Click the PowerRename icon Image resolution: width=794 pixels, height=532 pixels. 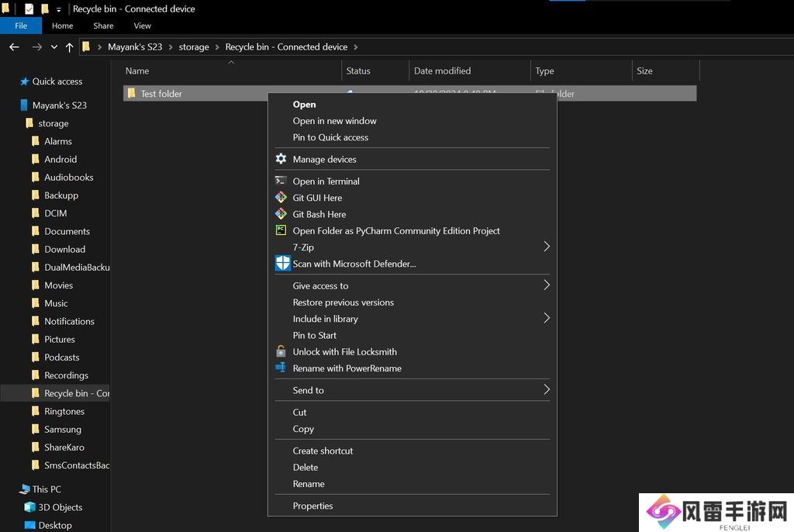(x=281, y=368)
